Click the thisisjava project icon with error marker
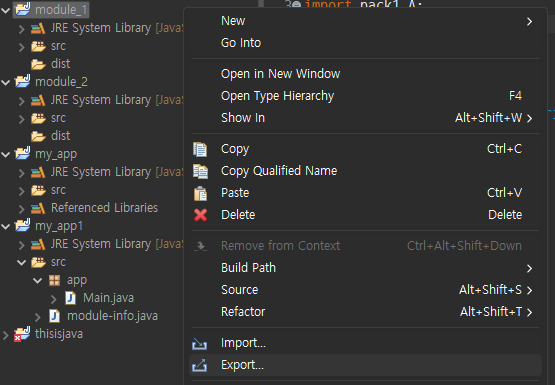 [x=22, y=334]
